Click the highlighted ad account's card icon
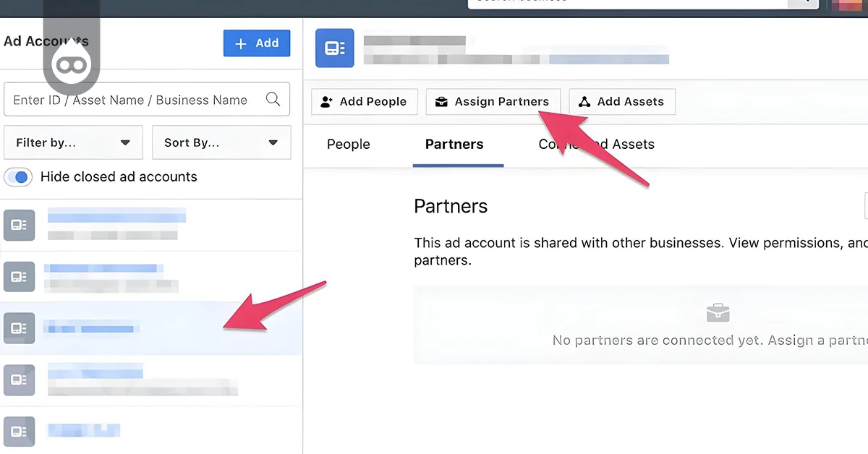This screenshot has height=454, width=868. pyautogui.click(x=19, y=328)
